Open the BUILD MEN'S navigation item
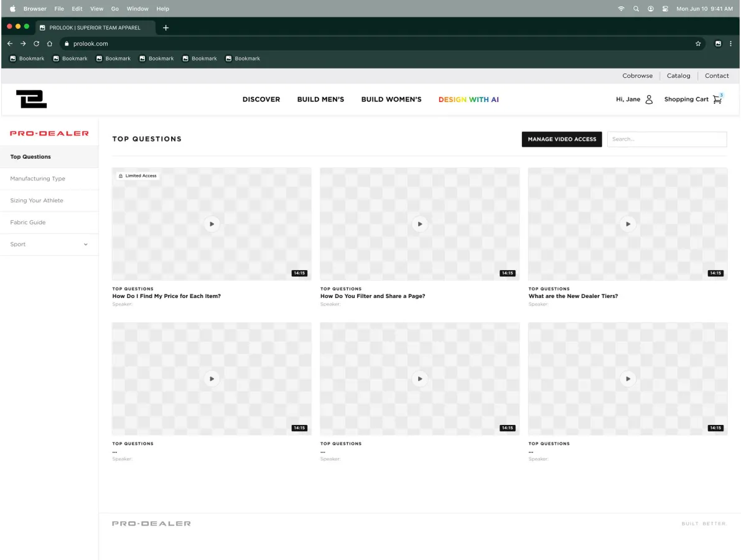 click(320, 99)
